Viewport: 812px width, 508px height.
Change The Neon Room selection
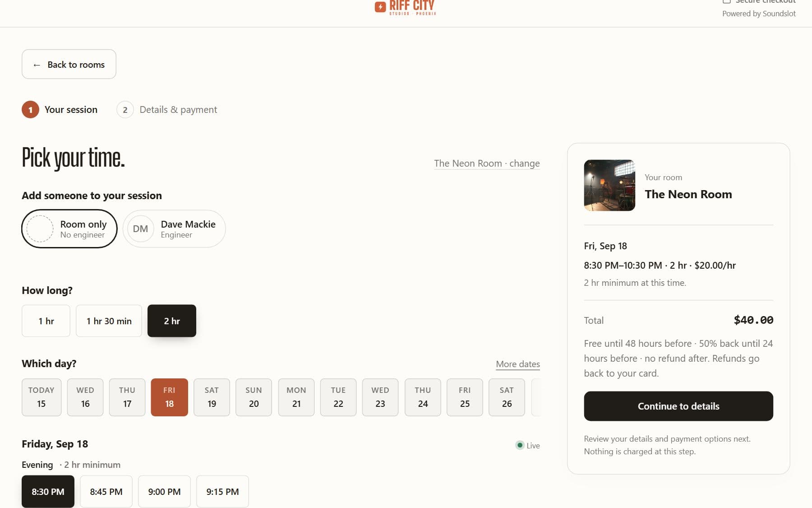click(487, 163)
